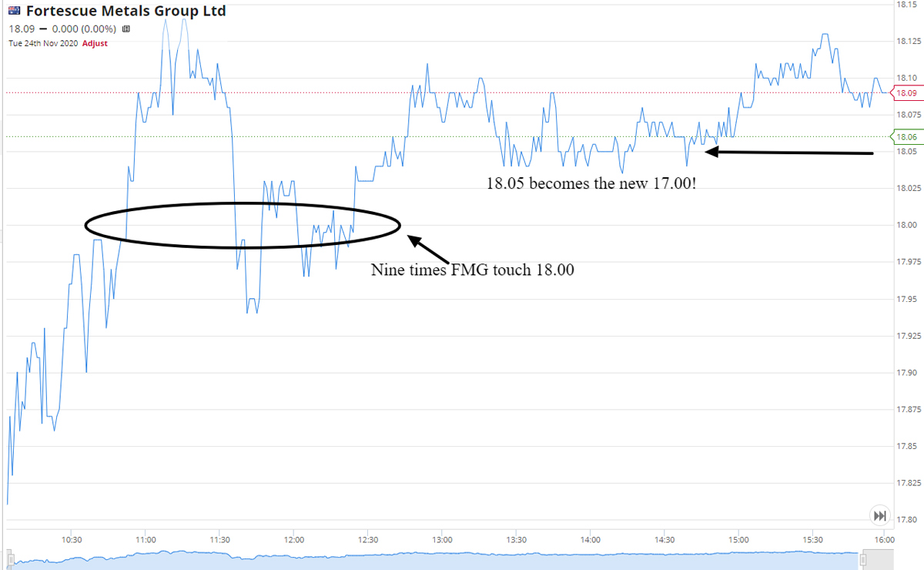Click the 13:00 label on time axis
This screenshot has height=570, width=924.
[x=442, y=539]
